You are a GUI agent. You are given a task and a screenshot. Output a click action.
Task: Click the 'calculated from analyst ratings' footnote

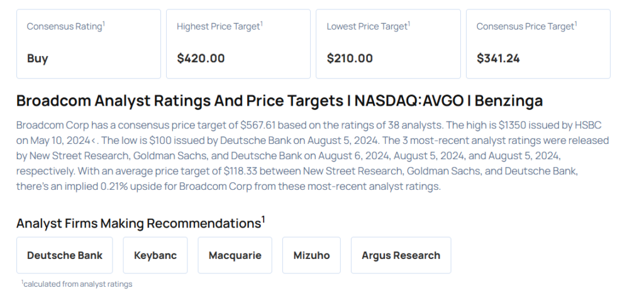click(77, 284)
